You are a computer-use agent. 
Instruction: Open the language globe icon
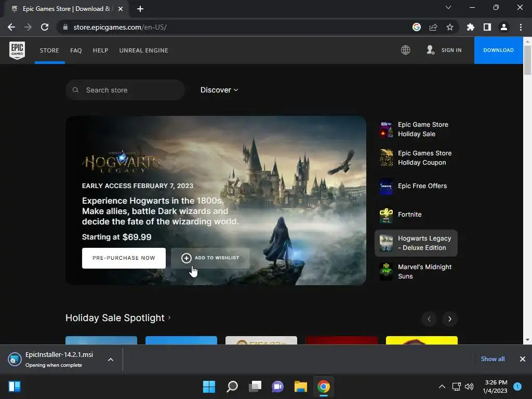pyautogui.click(x=405, y=50)
